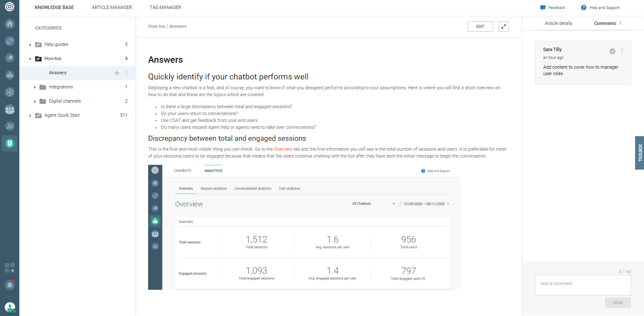Click the plus icon beside Answers
644x316 pixels.
117,73
